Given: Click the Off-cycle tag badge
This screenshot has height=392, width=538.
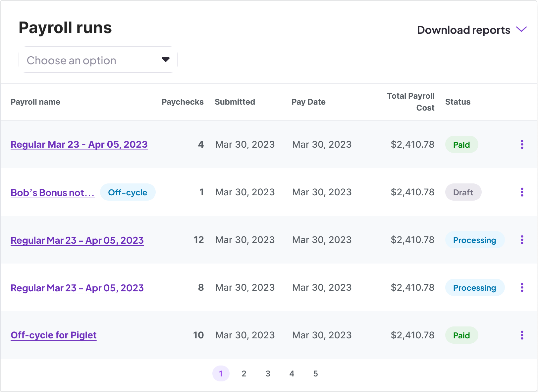Looking at the screenshot, I should pyautogui.click(x=128, y=192).
